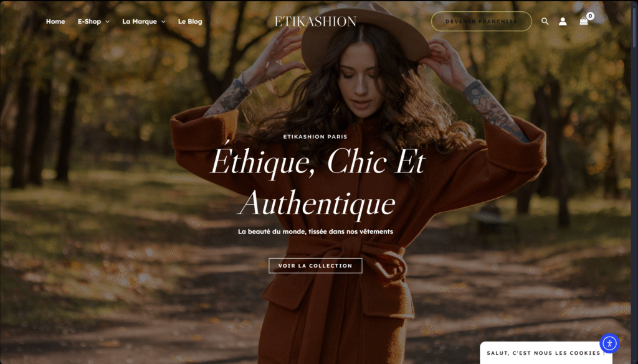Click the ETIKASHION logo
This screenshot has height=364, width=638.
[x=315, y=22]
